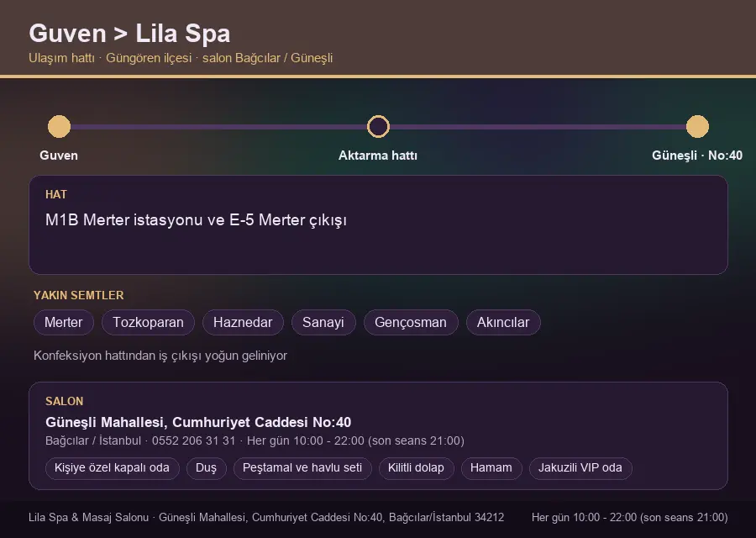Viewport: 756px width, 538px height.
Task: Choose the Jakuzili VIP oda tag
Action: (x=580, y=468)
